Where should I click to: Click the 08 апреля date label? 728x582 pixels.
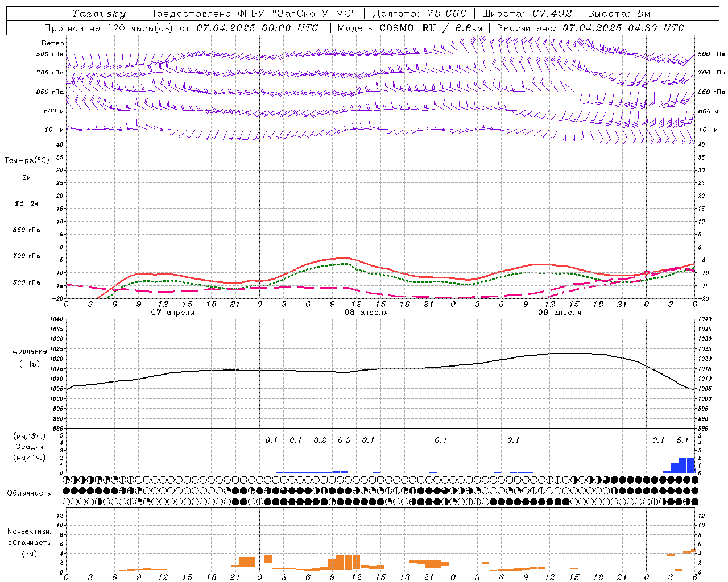(x=366, y=313)
